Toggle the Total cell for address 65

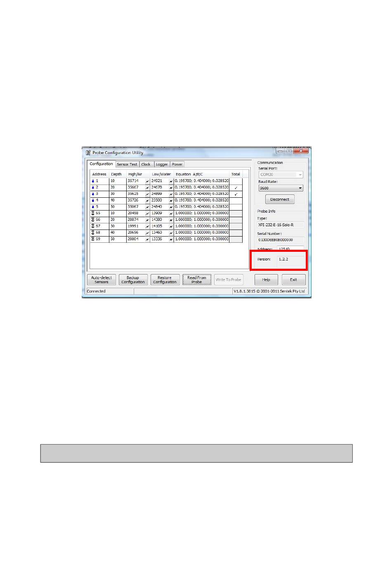(x=236, y=213)
